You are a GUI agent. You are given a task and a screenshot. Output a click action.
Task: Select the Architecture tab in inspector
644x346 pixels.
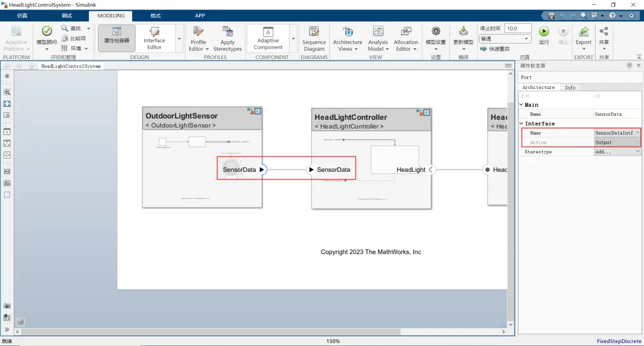click(x=538, y=88)
